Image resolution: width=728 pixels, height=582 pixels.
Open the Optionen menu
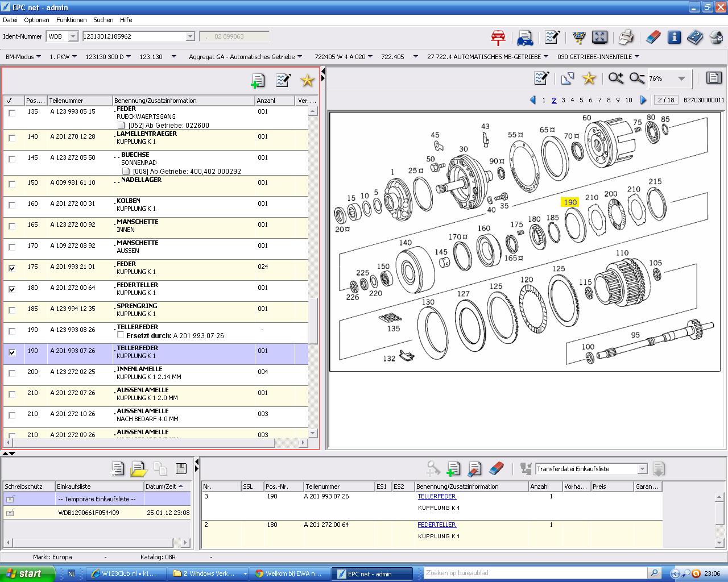click(36, 20)
